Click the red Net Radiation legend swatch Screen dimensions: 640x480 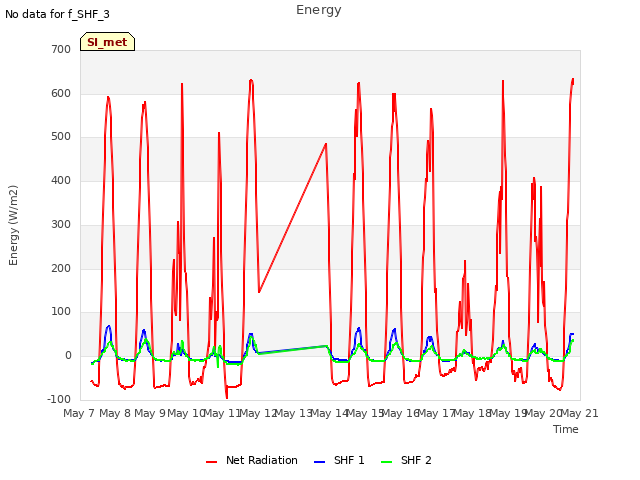coord(211,462)
